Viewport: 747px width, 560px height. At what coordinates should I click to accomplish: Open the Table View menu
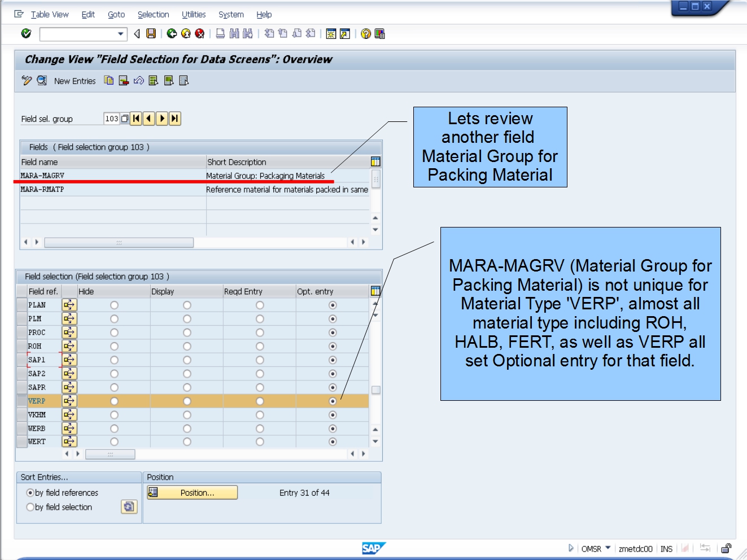(x=50, y=14)
